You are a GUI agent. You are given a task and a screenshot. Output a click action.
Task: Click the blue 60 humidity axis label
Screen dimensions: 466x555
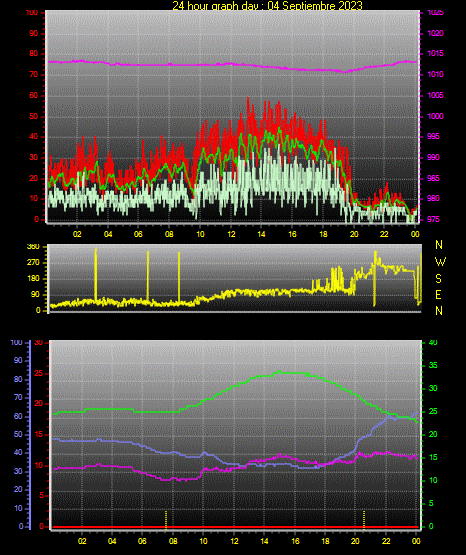18,416
